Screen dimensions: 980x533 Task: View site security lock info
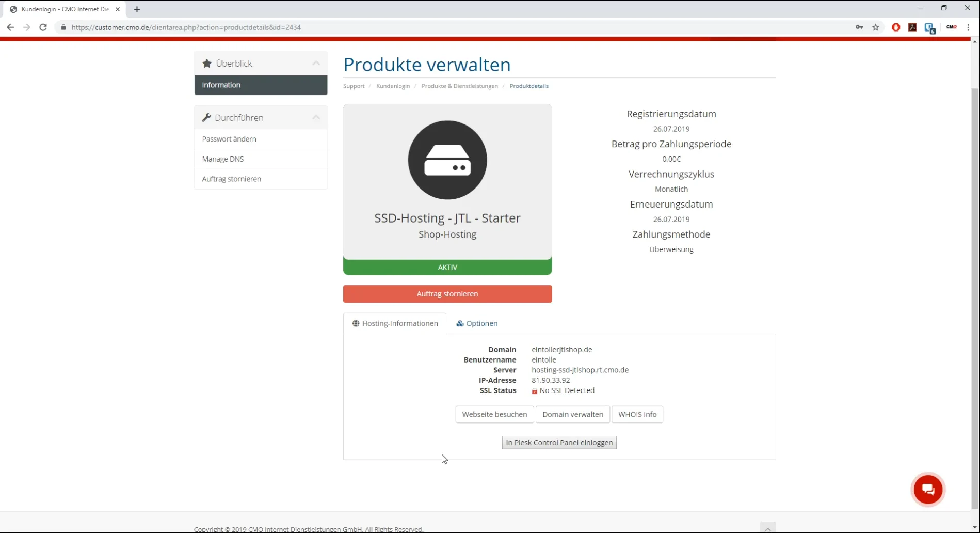click(x=63, y=27)
